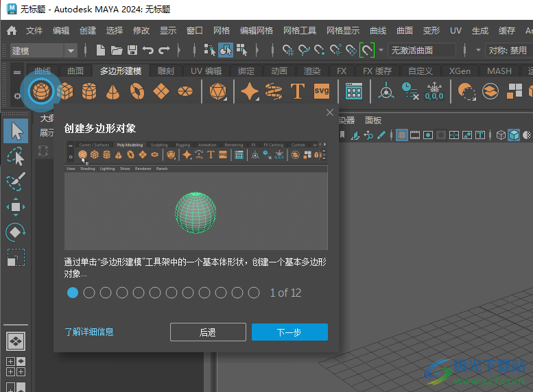
Task: Click the 无激活曲面 live surface field
Action: [x=421, y=51]
